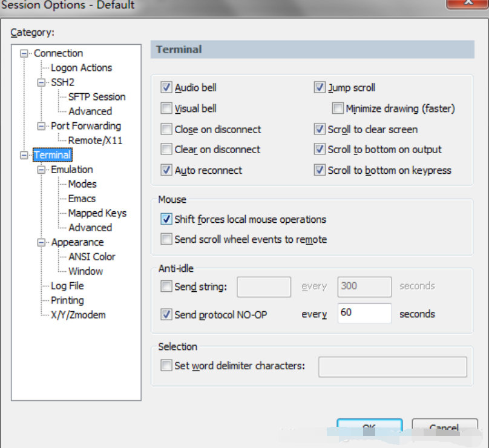489x448 pixels.
Task: Open Logon Actions category
Action: click(81, 68)
